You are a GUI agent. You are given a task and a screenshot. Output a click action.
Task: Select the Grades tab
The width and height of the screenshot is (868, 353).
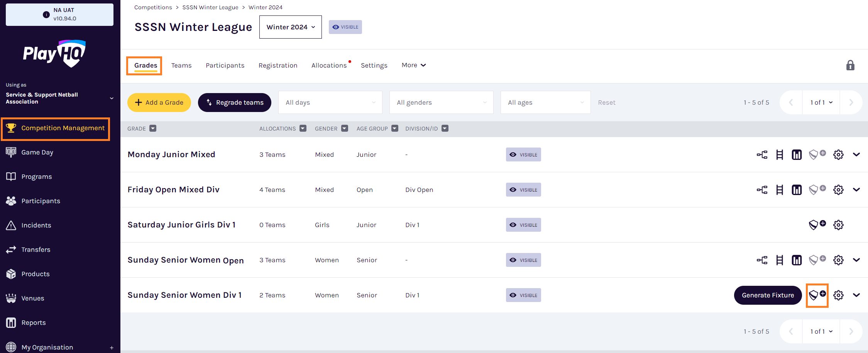[146, 66]
